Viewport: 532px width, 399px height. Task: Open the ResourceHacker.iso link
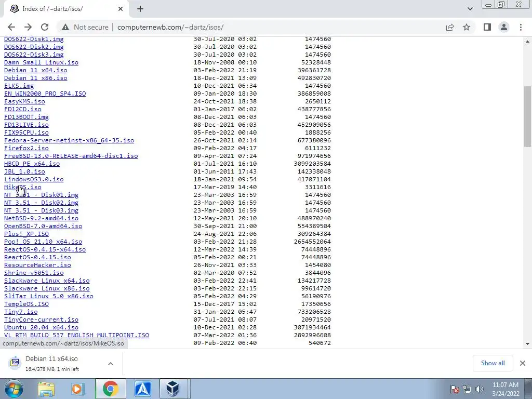37,265
